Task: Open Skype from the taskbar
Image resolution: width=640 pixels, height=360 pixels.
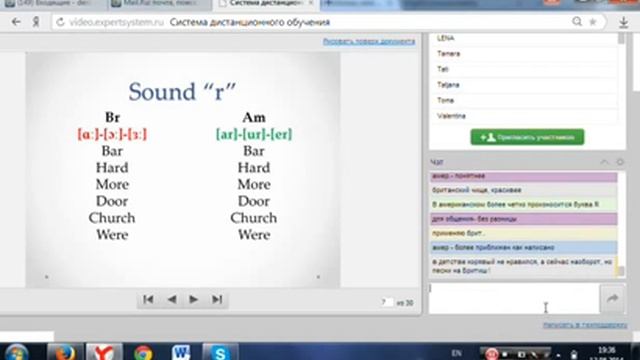Action: (x=219, y=352)
